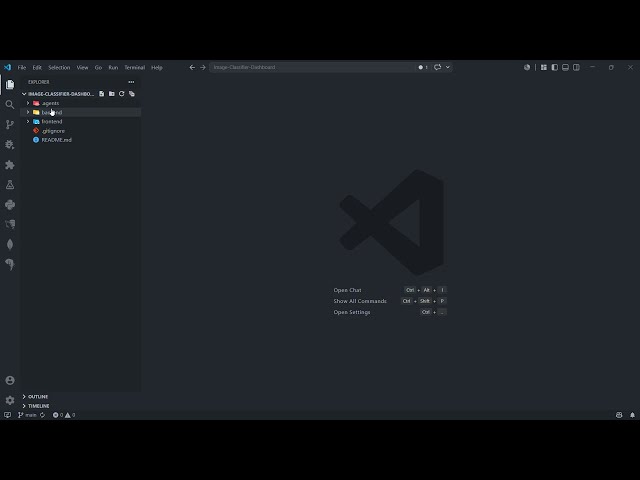Open Explorer views and more actions menu
Screen dimensions: 640x480
pos(131,82)
